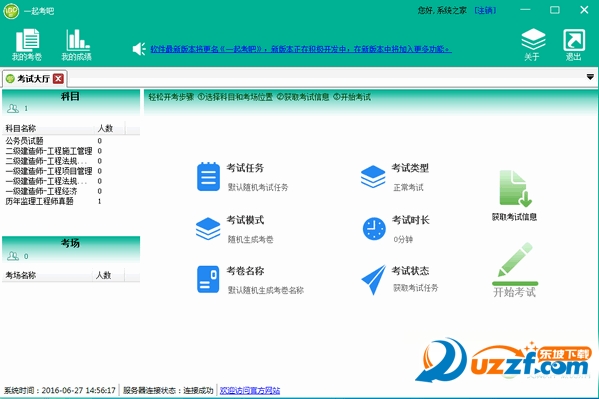Click the 考试类型 stacked layers icon
The height and width of the screenshot is (399, 599).
click(x=373, y=176)
